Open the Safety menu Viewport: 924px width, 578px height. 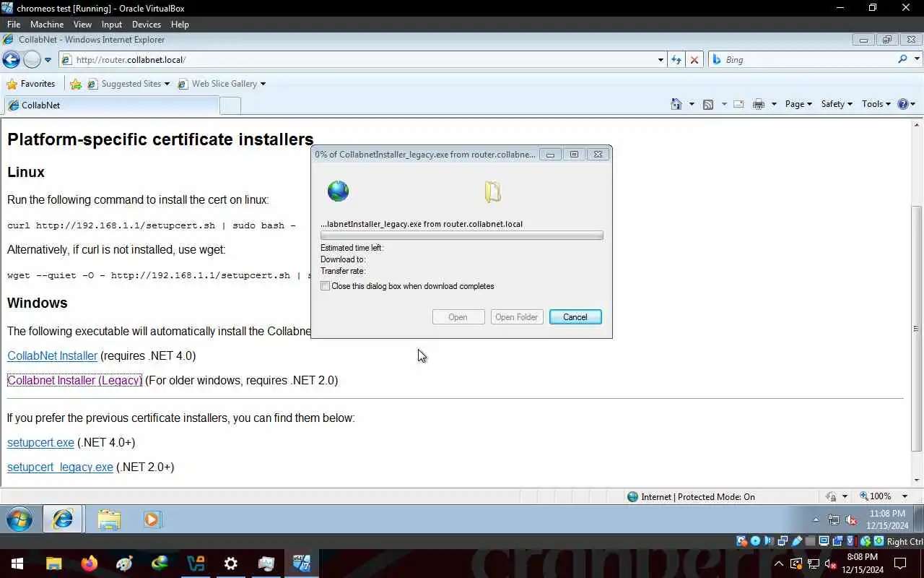point(837,104)
